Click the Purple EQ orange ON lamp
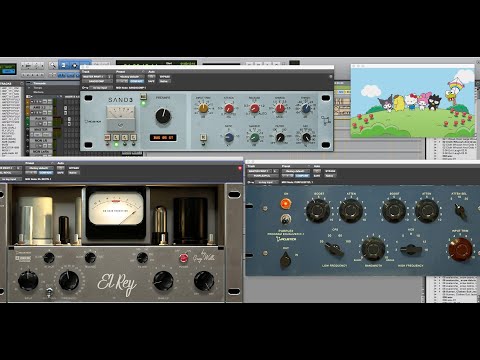480x360 pixels. (285, 204)
